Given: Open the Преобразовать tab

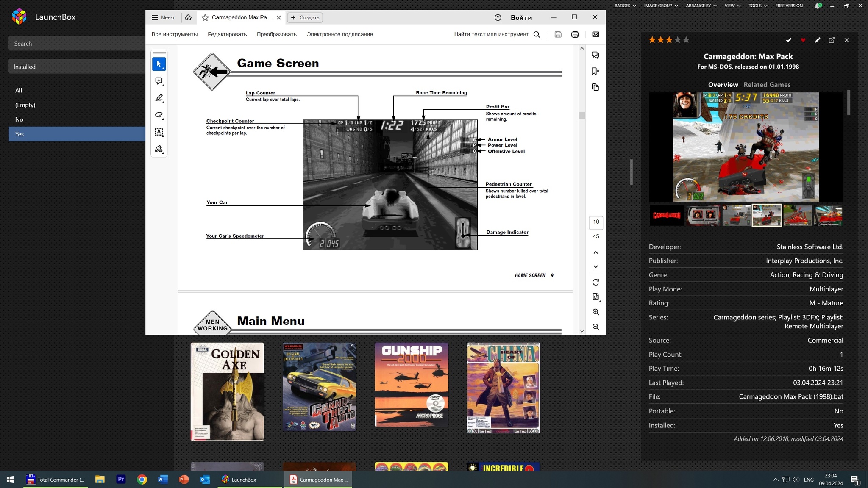Looking at the screenshot, I should [276, 34].
